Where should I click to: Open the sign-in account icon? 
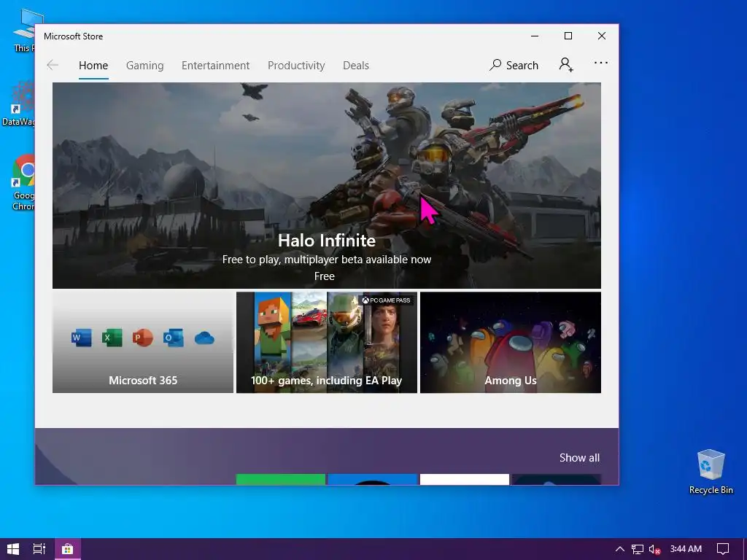(566, 65)
